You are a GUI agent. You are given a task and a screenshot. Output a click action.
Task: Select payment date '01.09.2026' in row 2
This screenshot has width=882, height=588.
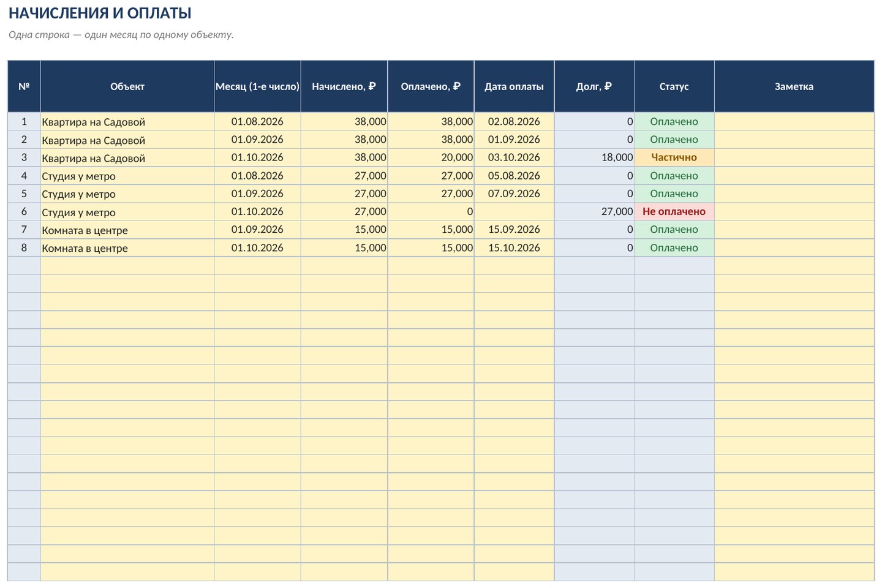pos(514,140)
